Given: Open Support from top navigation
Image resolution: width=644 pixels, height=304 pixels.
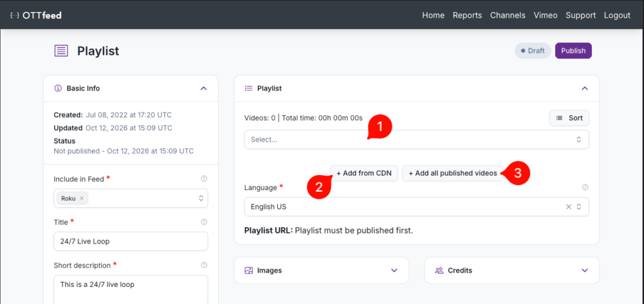Looking at the screenshot, I should [580, 15].
